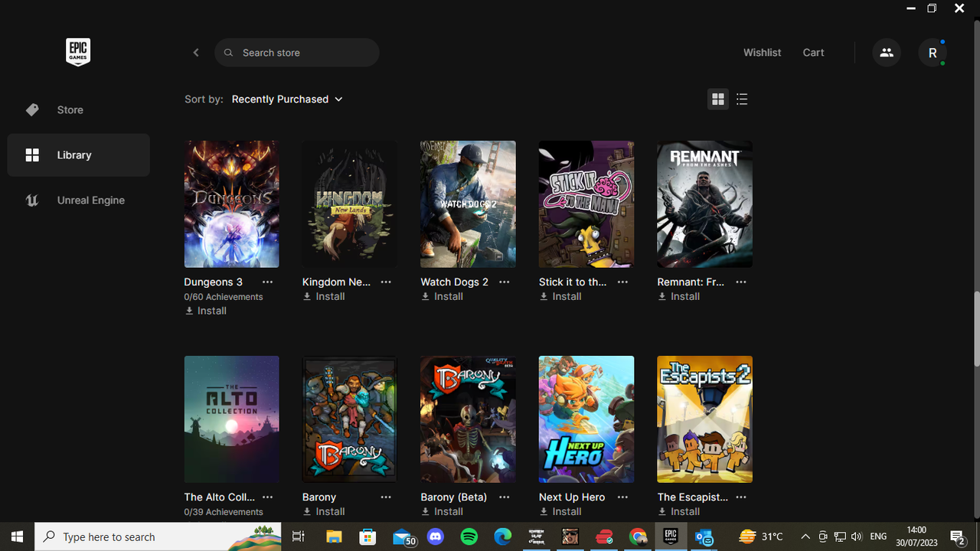Open Microsoft Edge from the taskbar
Screen dimensions: 980x551
coord(503,537)
